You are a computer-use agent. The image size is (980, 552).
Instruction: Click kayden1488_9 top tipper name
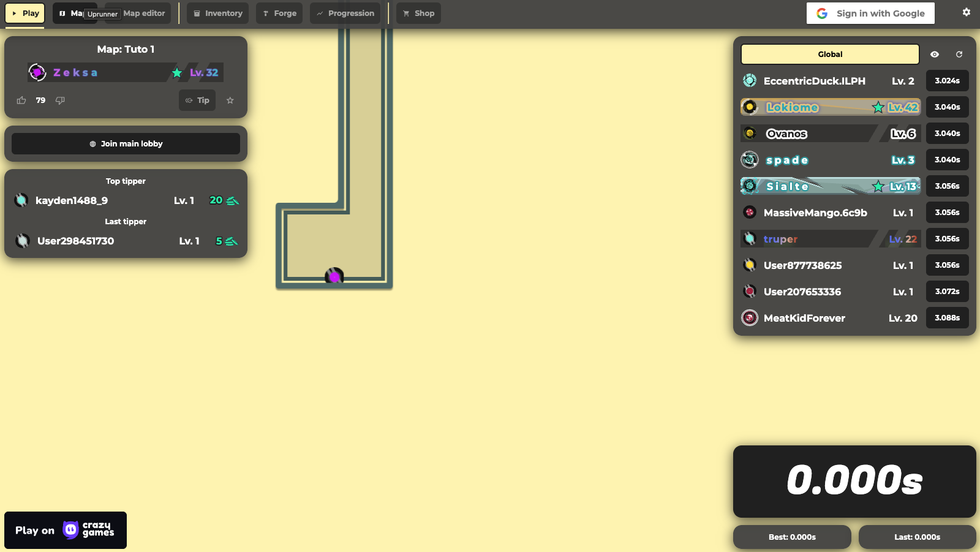pos(72,200)
